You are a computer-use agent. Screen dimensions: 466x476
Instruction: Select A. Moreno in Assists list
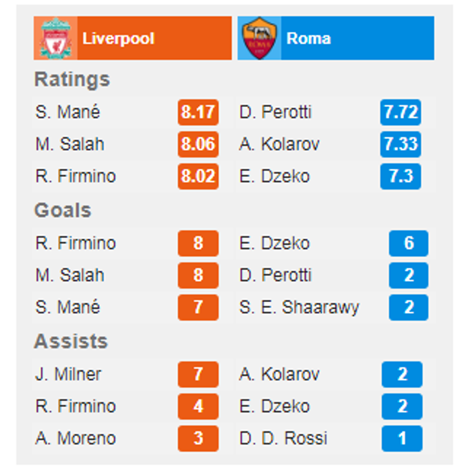pos(75,438)
